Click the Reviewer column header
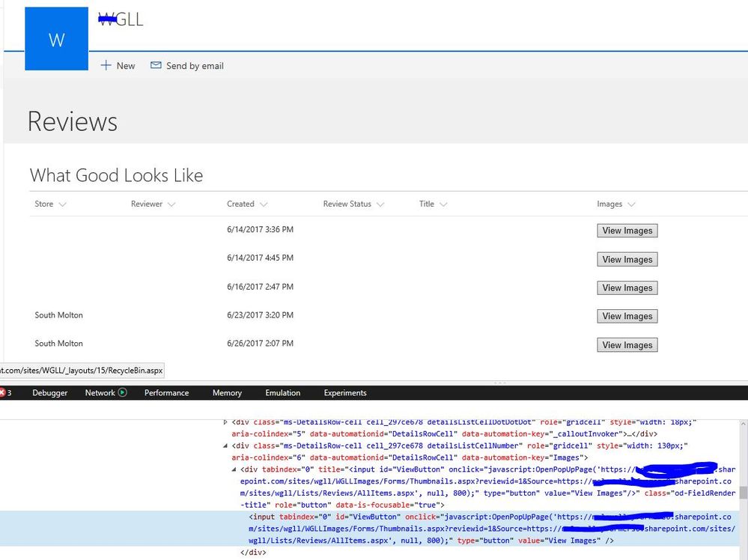The image size is (748, 560). [147, 204]
